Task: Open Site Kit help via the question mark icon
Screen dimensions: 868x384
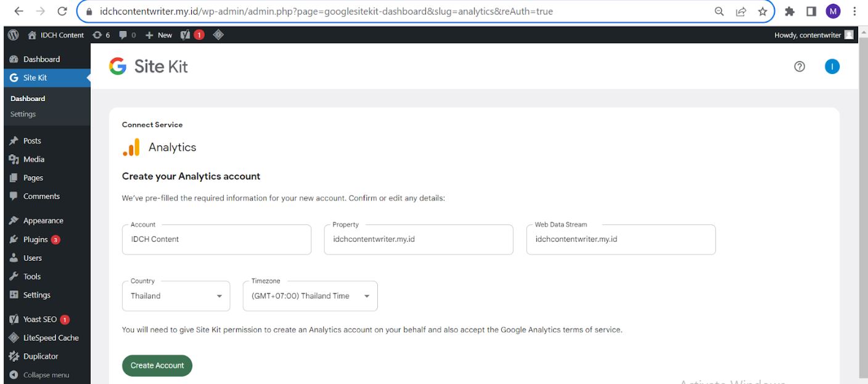Action: coord(799,66)
